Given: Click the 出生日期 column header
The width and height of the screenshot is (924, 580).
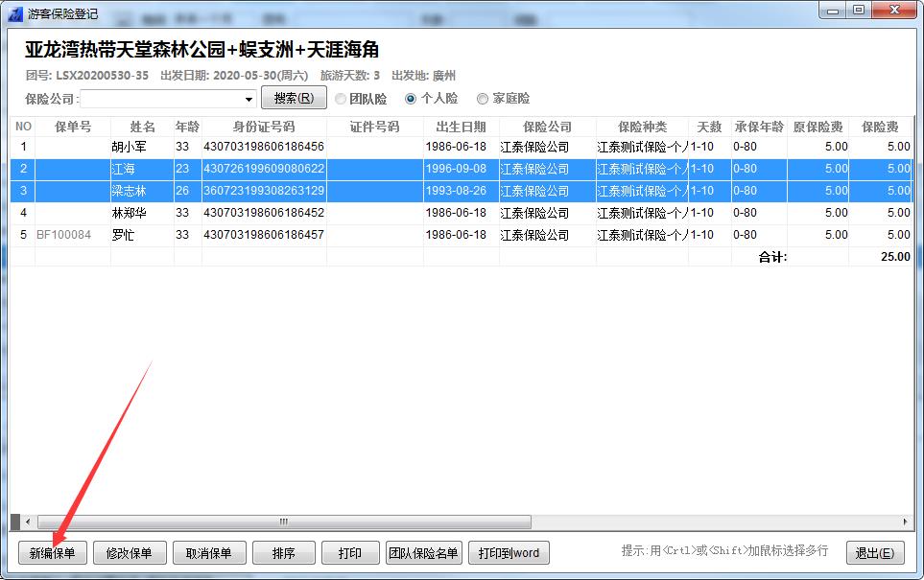Looking at the screenshot, I should 461,127.
